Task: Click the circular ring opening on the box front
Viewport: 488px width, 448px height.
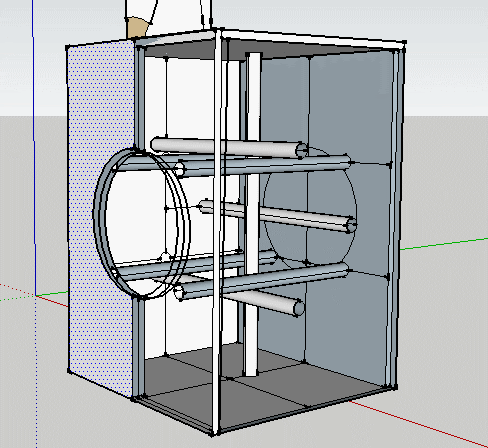Action: (x=141, y=223)
